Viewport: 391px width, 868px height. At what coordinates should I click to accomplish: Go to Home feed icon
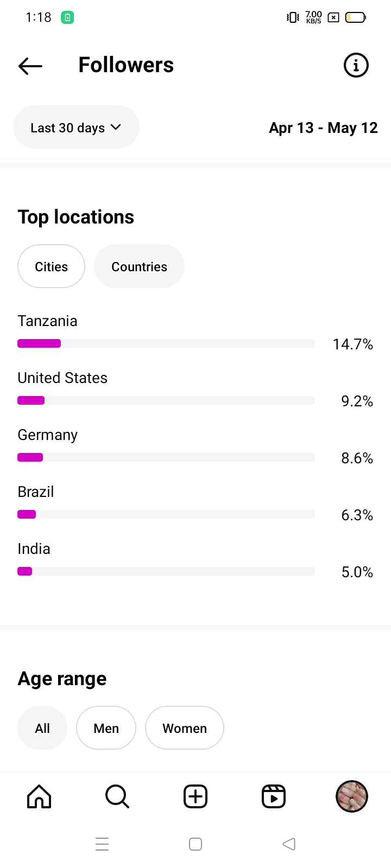(39, 796)
